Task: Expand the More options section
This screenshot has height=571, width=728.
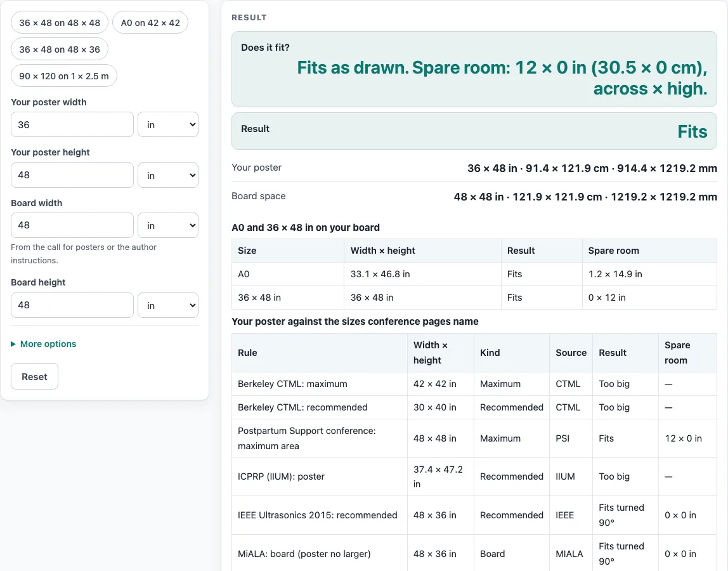Action: click(x=44, y=344)
